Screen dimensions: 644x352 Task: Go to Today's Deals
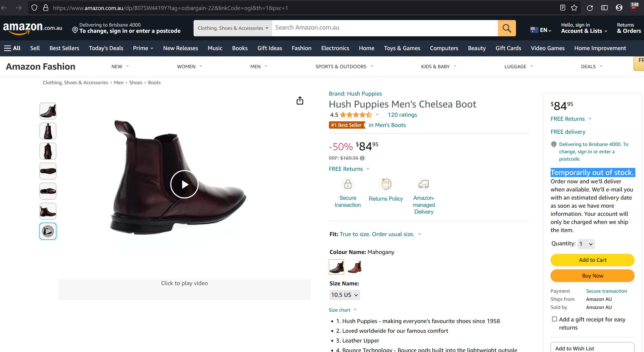106,48
